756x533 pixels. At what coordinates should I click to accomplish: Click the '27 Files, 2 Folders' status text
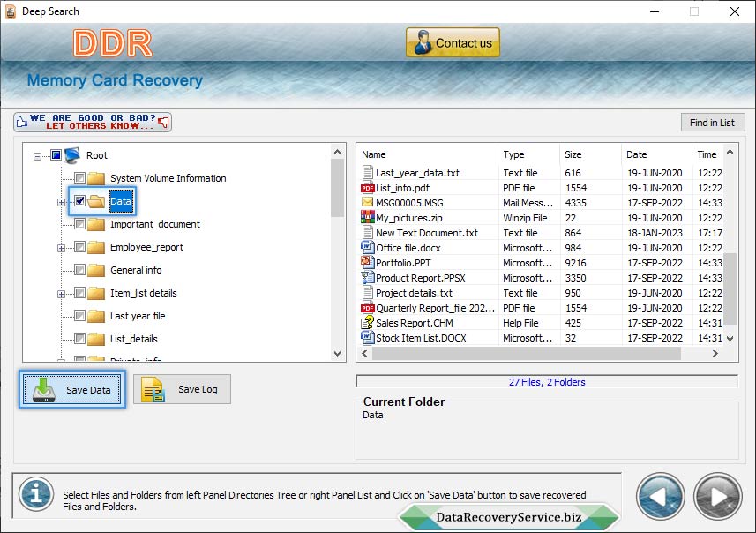pos(547,382)
